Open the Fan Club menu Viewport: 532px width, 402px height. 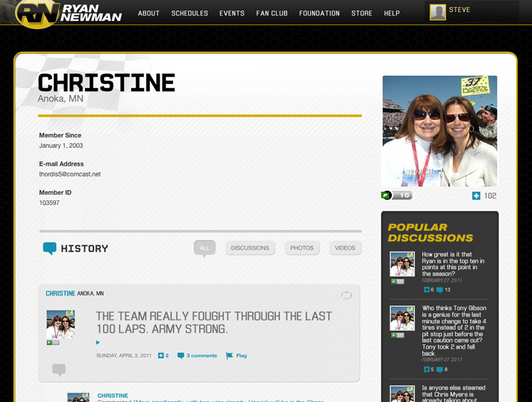[x=272, y=13]
